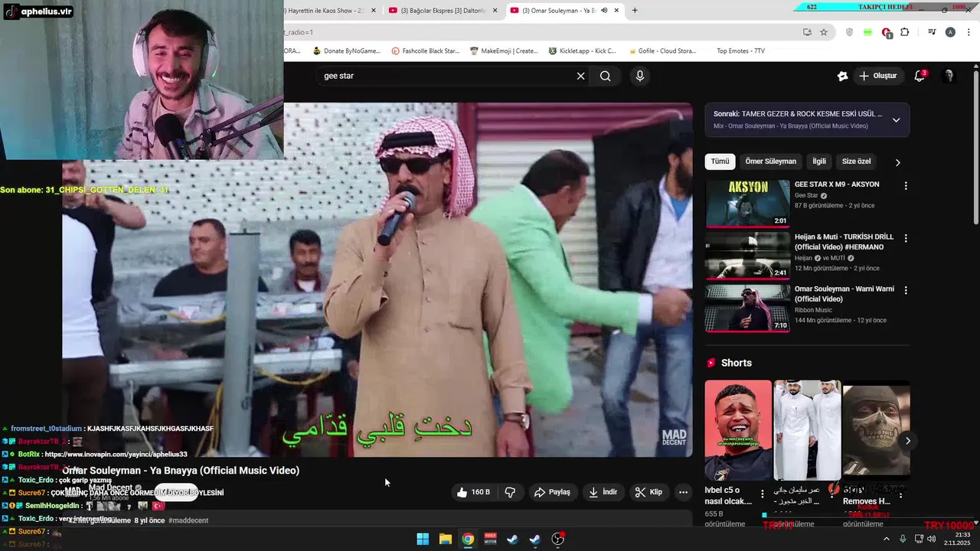Click the green extension icon in toolbar
Viewport: 980px width, 551px height.
coord(867,32)
